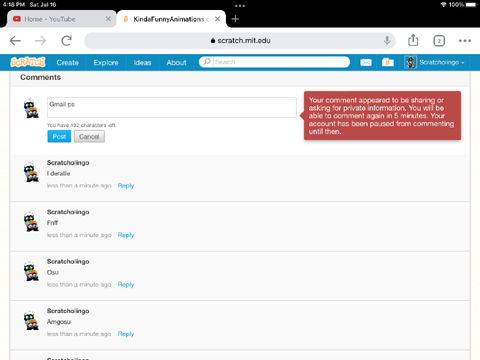Click the Cancel button
The image size is (480, 360).
pyautogui.click(x=89, y=137)
